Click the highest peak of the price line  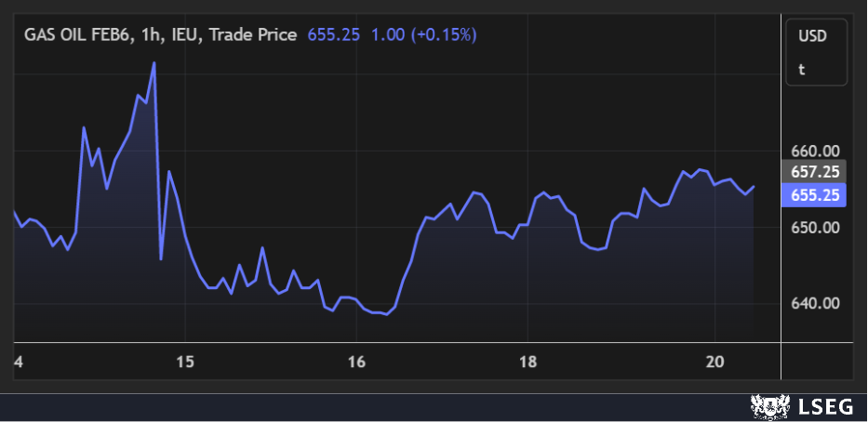(154, 63)
